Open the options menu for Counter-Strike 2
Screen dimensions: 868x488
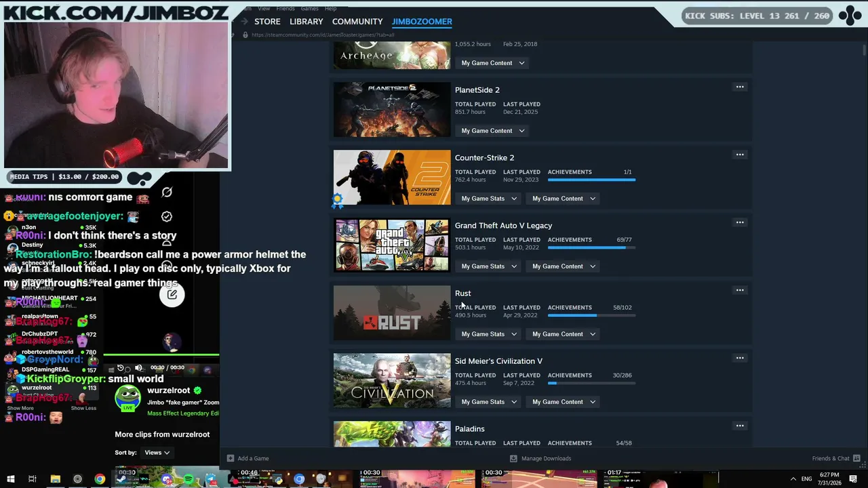[x=740, y=155]
